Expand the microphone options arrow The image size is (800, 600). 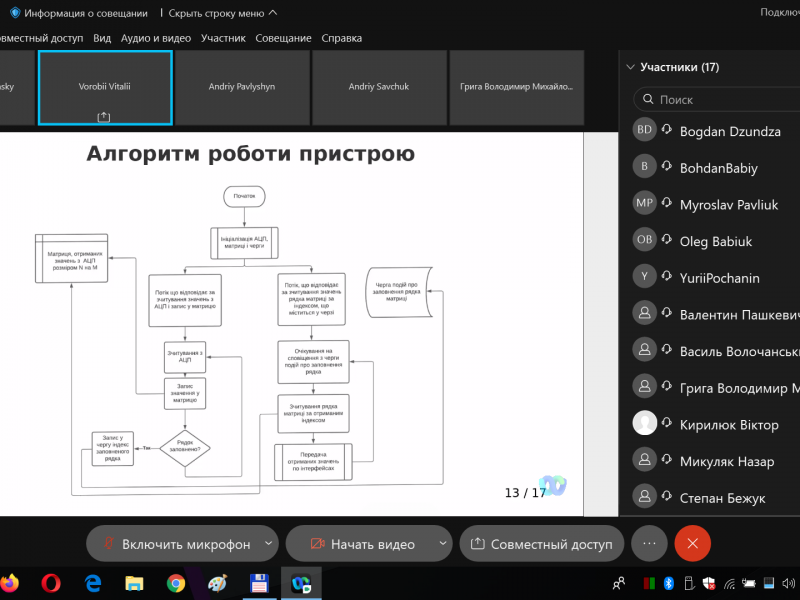coord(268,544)
